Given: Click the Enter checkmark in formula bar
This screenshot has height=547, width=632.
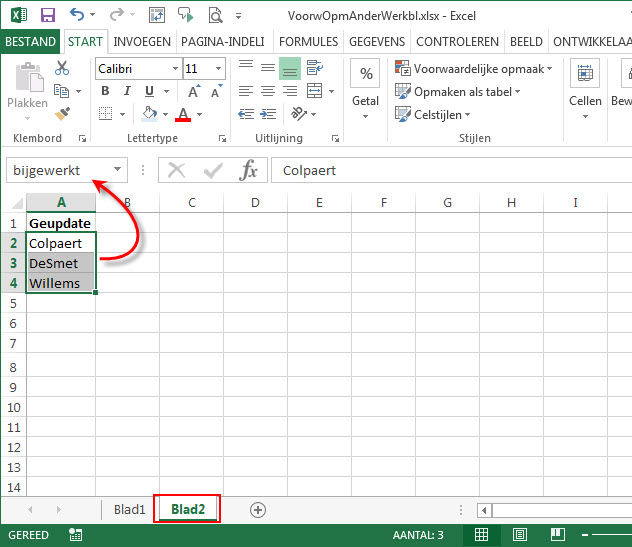Looking at the screenshot, I should click(x=212, y=171).
